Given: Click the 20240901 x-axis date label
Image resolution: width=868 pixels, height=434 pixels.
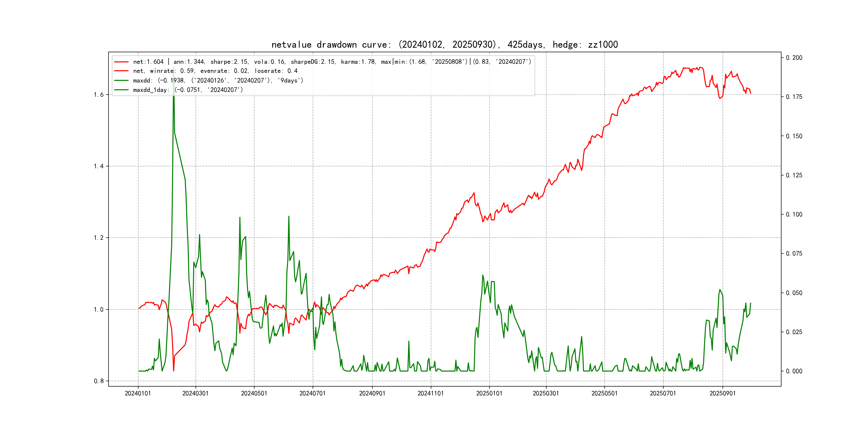Looking at the screenshot, I should [372, 394].
